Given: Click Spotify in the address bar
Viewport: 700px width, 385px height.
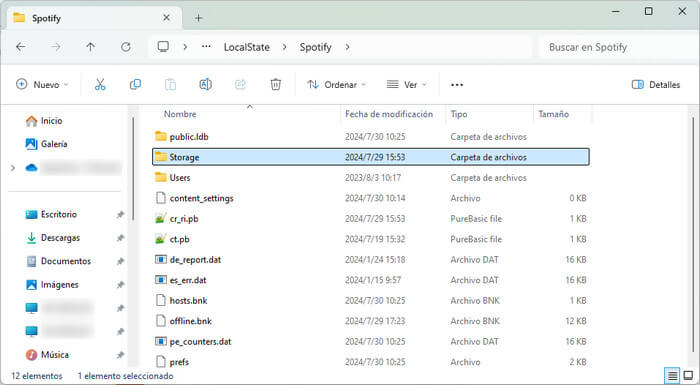Looking at the screenshot, I should (316, 47).
